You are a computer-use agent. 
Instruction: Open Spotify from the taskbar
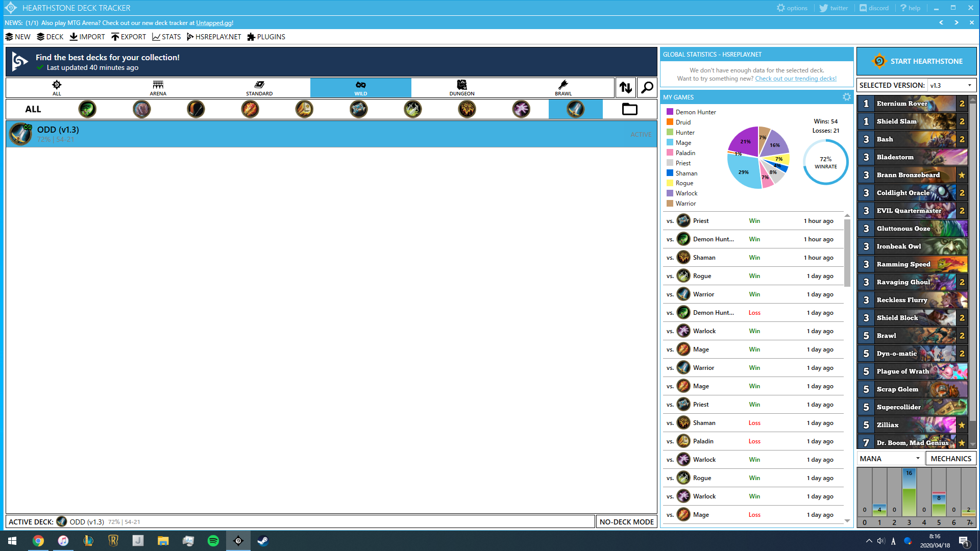213,541
